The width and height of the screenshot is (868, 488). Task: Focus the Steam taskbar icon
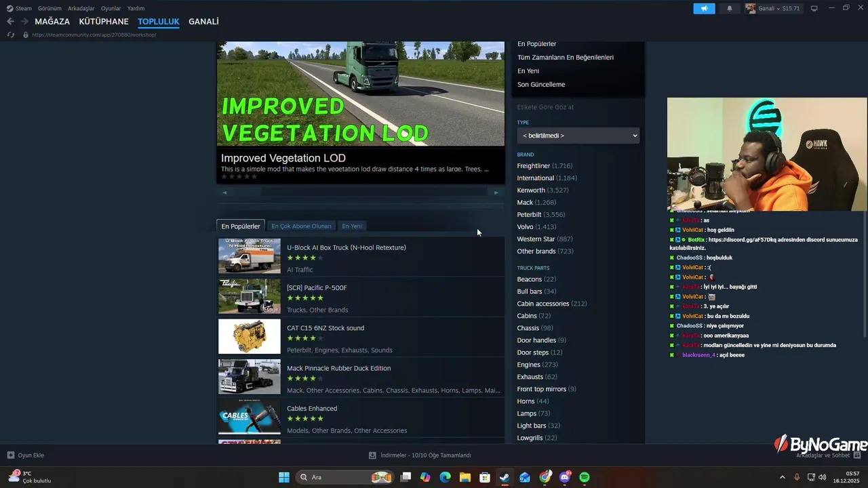[505, 477]
